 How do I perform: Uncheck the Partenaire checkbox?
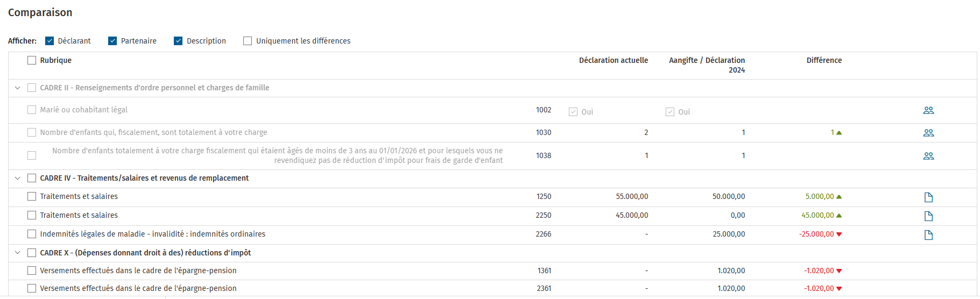tap(112, 41)
